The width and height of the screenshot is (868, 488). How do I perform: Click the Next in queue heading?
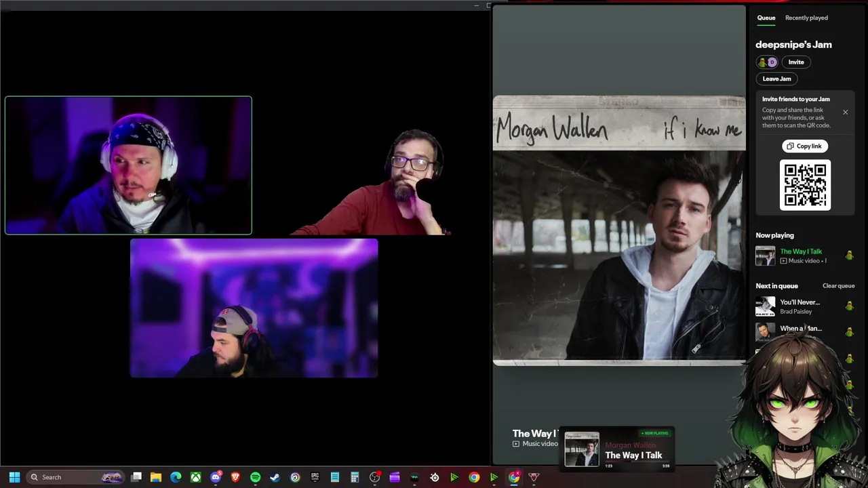(776, 286)
